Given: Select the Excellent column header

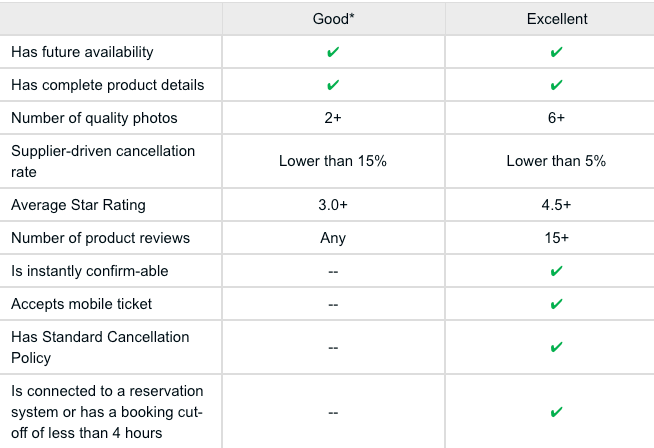Looking at the screenshot, I should 557,19.
